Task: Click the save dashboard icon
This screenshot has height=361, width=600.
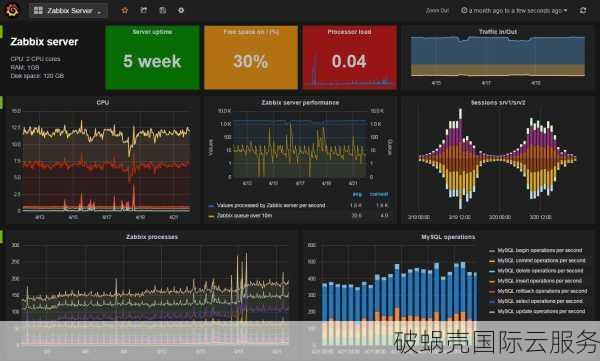Action: pos(163,10)
